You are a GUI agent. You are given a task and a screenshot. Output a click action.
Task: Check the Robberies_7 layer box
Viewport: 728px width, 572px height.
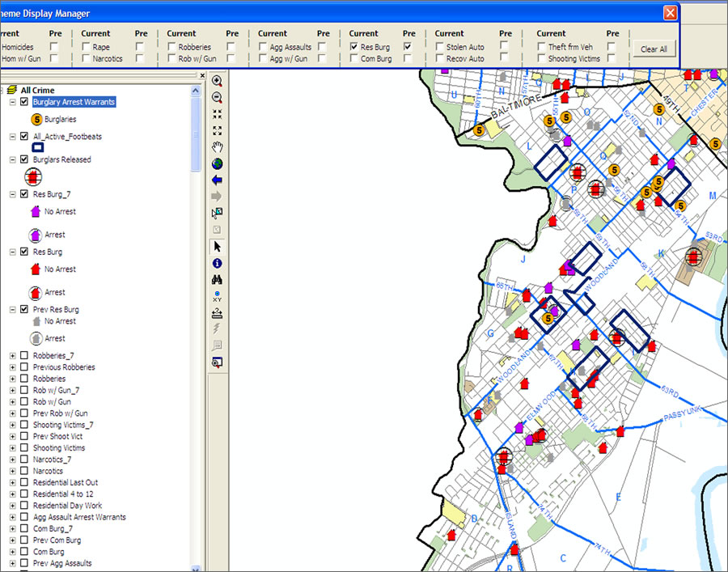tap(24, 356)
